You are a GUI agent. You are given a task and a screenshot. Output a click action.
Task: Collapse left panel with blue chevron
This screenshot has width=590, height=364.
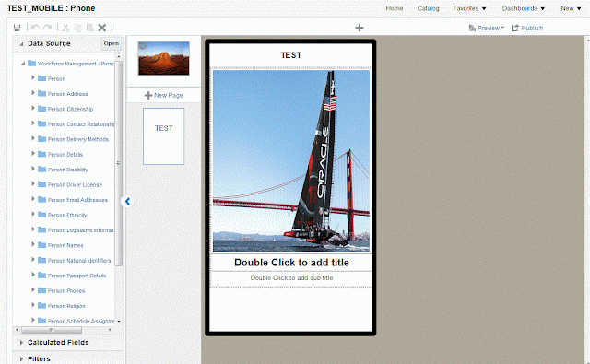click(127, 202)
